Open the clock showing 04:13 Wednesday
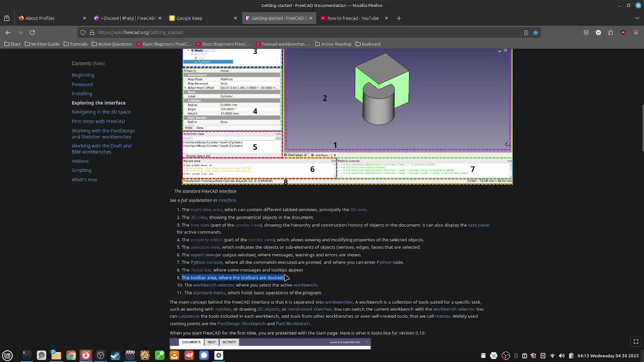The image size is (644, 362). 607,356
